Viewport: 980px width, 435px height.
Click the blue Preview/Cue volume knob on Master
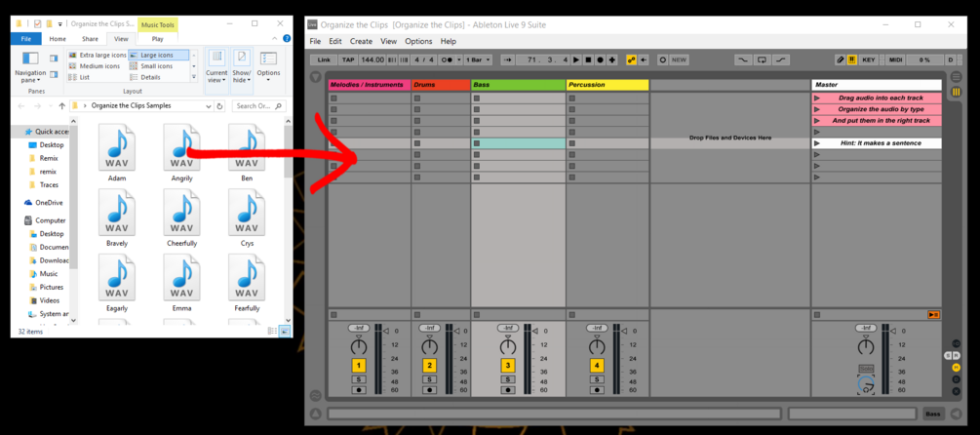tap(866, 385)
